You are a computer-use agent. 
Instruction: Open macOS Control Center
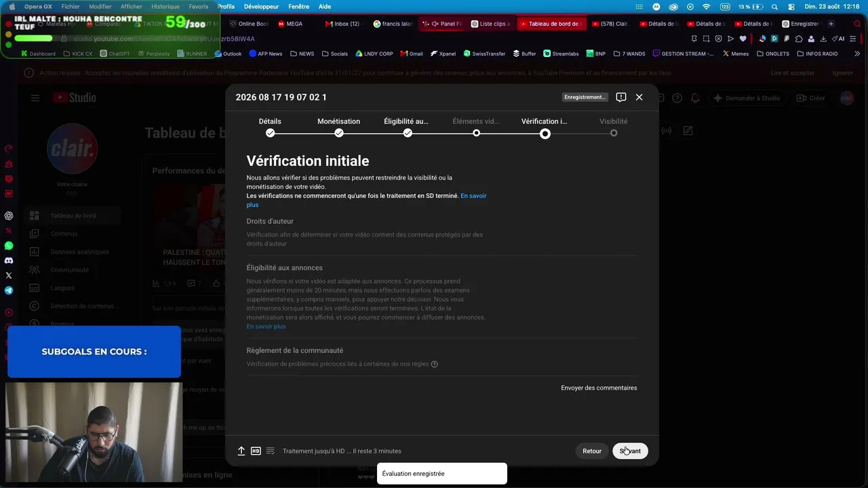click(x=791, y=7)
